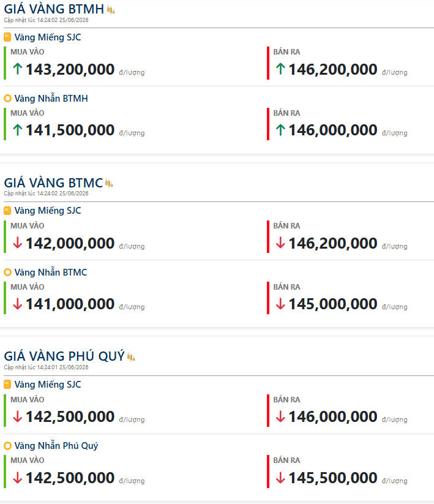
Task: Click the chart icon beside GIÁ VÀNG PHÚ QUÝ
Action: (x=131, y=356)
